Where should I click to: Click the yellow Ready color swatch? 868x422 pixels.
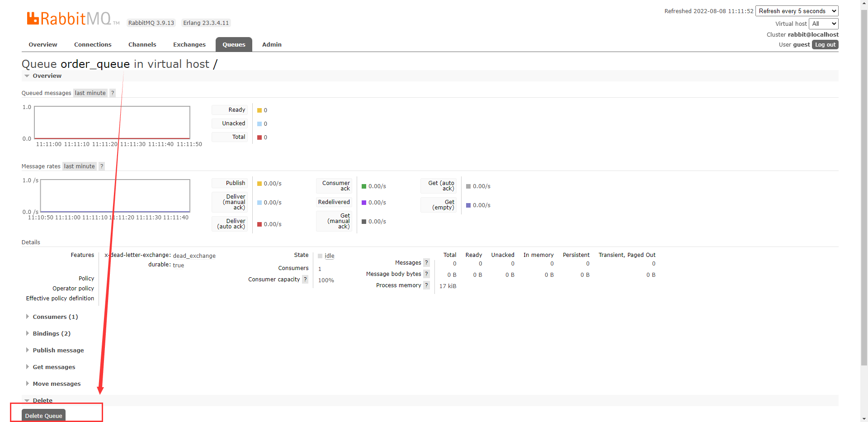259,110
